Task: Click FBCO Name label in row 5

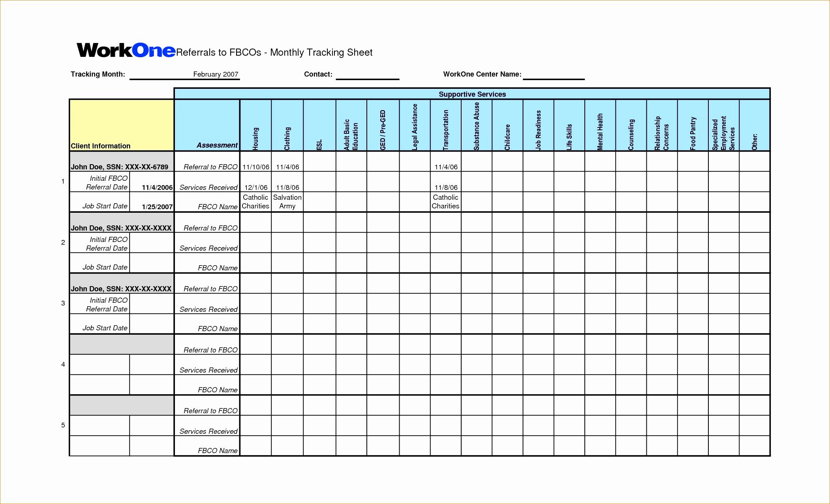Action: [217, 450]
